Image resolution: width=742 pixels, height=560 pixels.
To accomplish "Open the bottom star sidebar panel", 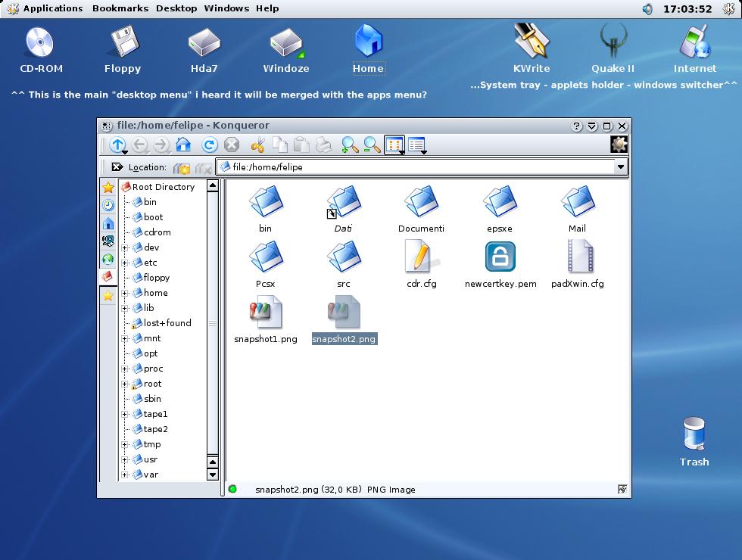I will tap(108, 296).
